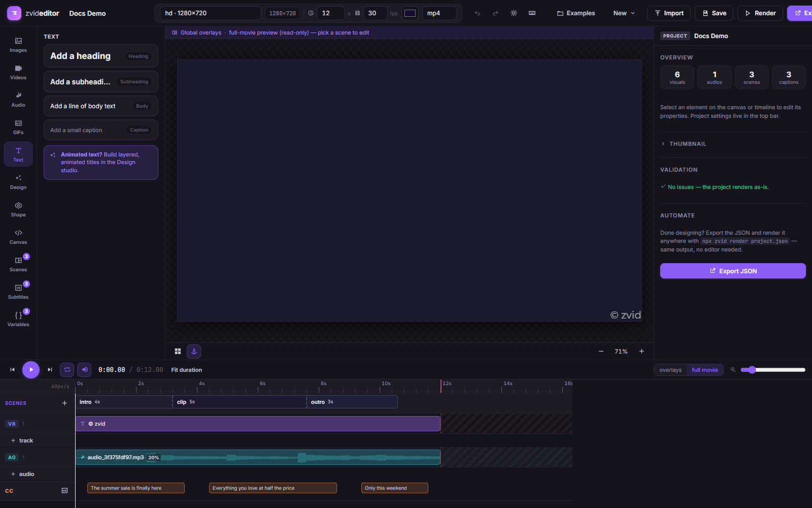This screenshot has height=508, width=812.
Task: Select caption 'Everything you love at half the price'
Action: (x=273, y=488)
